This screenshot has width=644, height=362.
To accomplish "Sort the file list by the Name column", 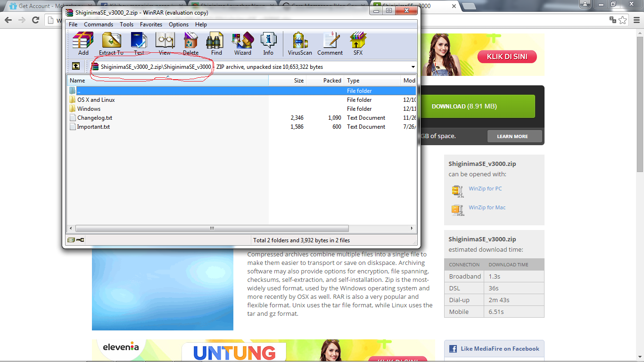I will (x=168, y=81).
